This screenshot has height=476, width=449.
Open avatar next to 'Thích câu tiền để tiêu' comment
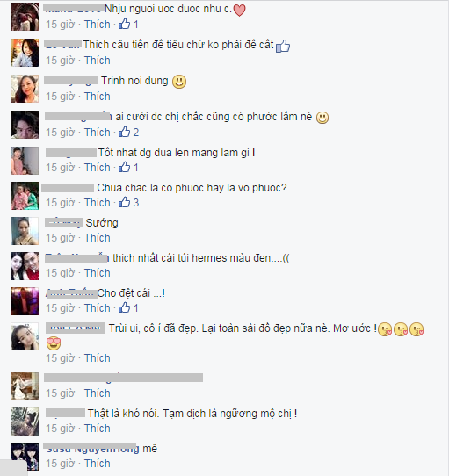pos(25,53)
